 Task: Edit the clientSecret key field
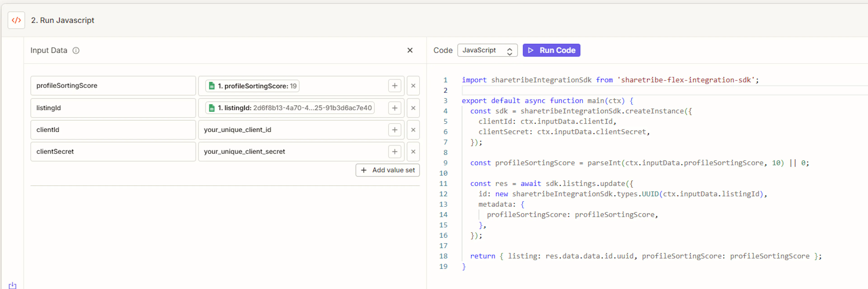(113, 152)
